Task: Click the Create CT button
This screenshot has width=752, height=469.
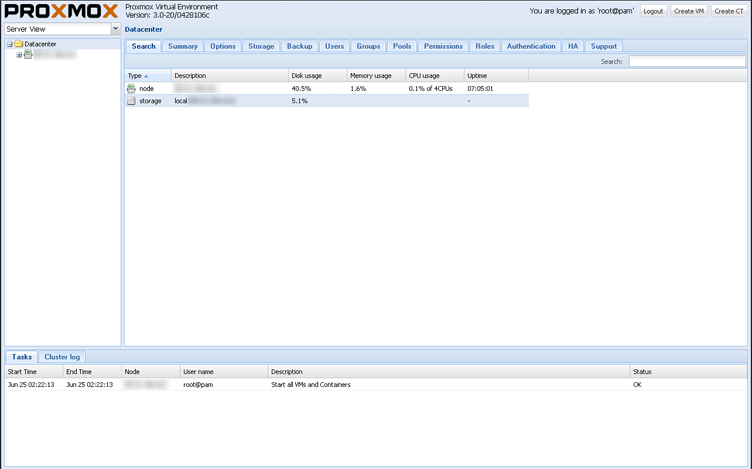Action: pyautogui.click(x=728, y=11)
